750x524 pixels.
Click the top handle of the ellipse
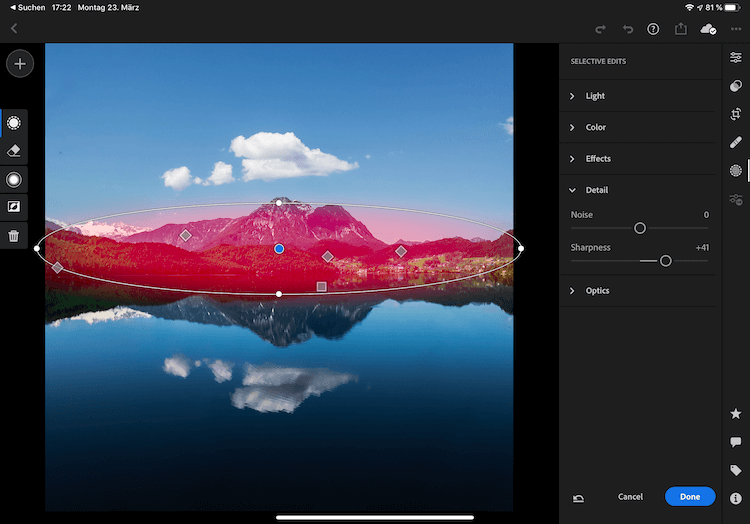tap(279, 203)
